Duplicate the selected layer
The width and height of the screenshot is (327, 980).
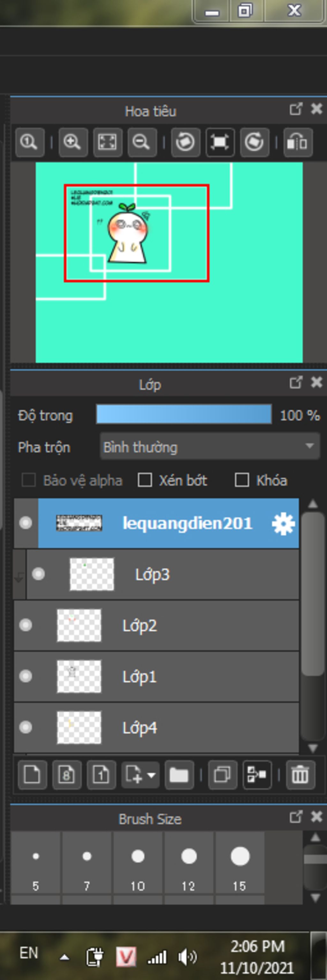tap(223, 775)
